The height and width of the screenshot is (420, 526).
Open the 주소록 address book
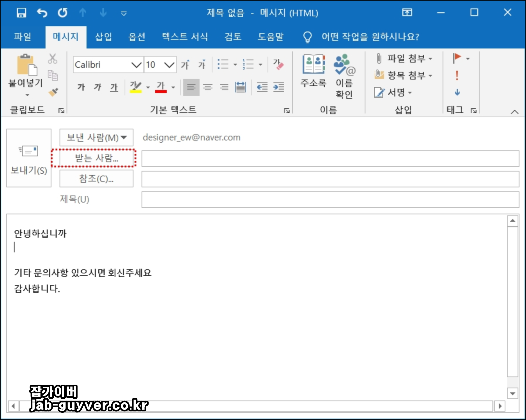coord(313,71)
